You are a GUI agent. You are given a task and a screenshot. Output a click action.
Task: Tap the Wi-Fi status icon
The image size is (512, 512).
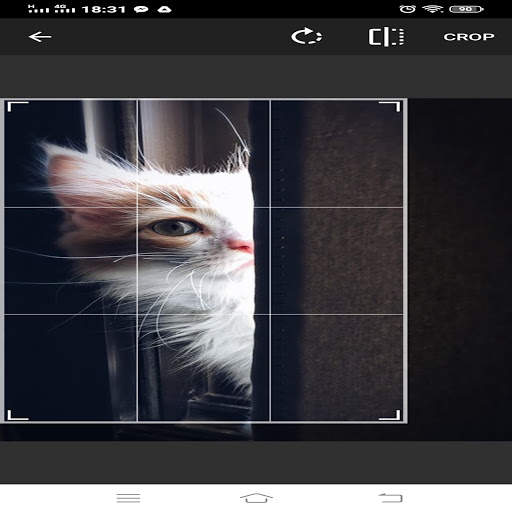click(x=432, y=9)
